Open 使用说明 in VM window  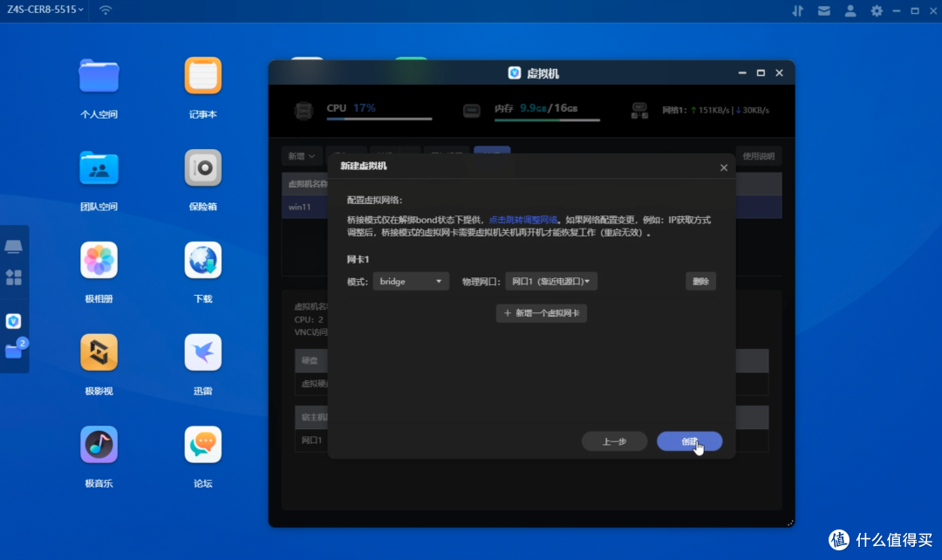(758, 156)
